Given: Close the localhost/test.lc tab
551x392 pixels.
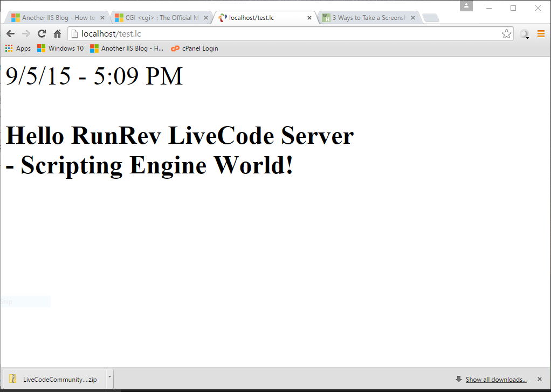Looking at the screenshot, I should [x=309, y=18].
